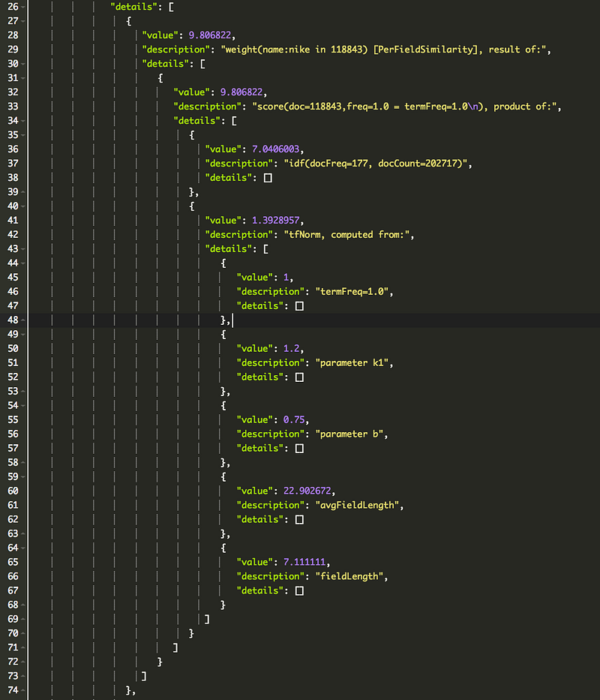The width and height of the screenshot is (600, 700).
Task: Click fold marker at closing line 69
Action: click(22, 619)
